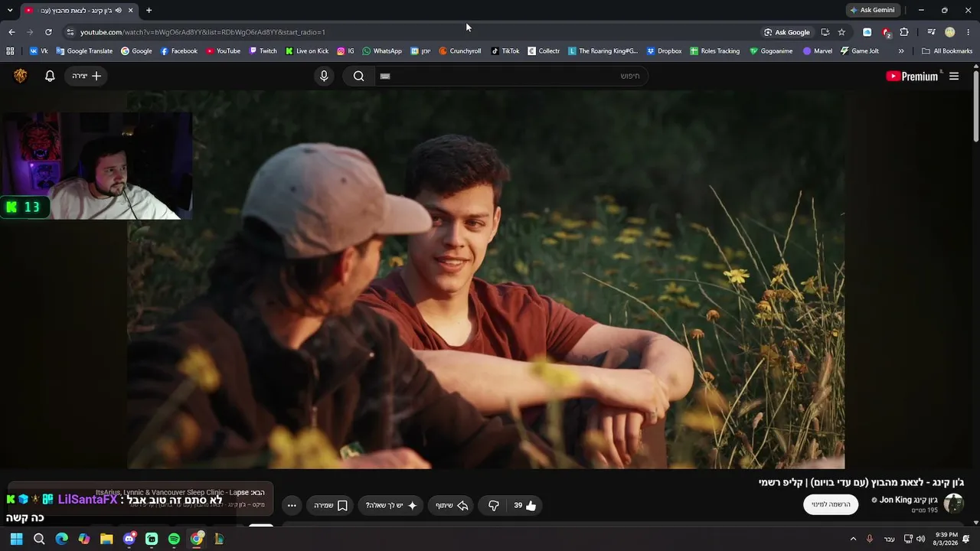Viewport: 980px width, 551px height.
Task: Open the tab search dropdown arrow
Action: tap(10, 10)
